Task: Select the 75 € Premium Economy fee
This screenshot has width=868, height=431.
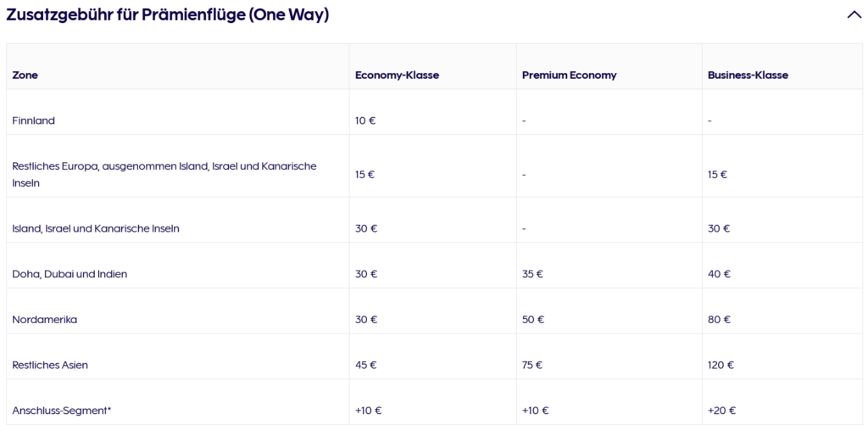Action: click(x=532, y=365)
